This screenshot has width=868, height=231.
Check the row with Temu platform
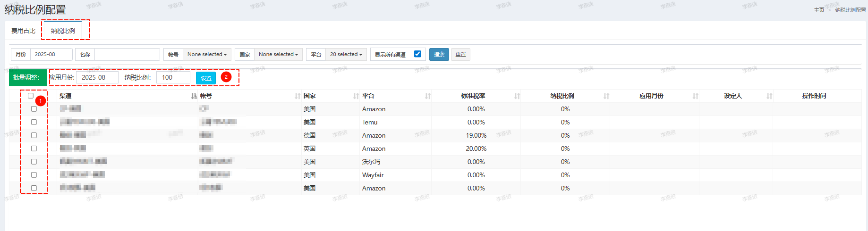[x=34, y=122]
